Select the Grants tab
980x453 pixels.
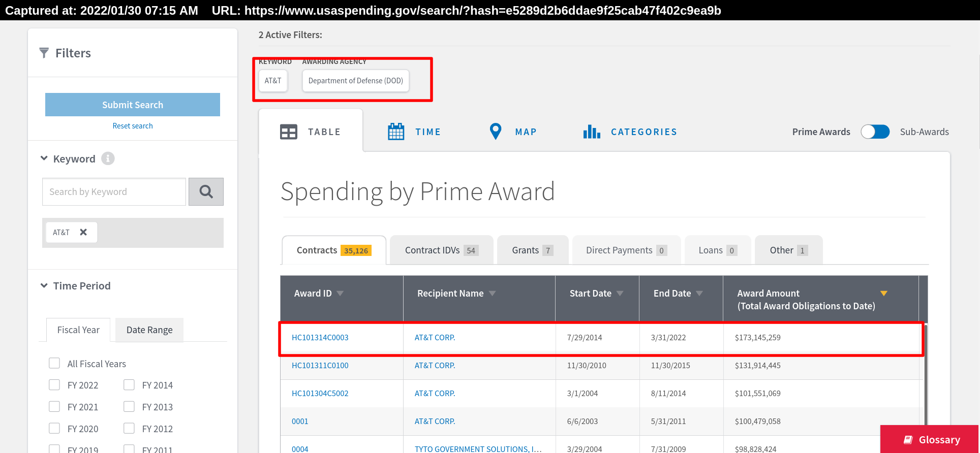[533, 250]
